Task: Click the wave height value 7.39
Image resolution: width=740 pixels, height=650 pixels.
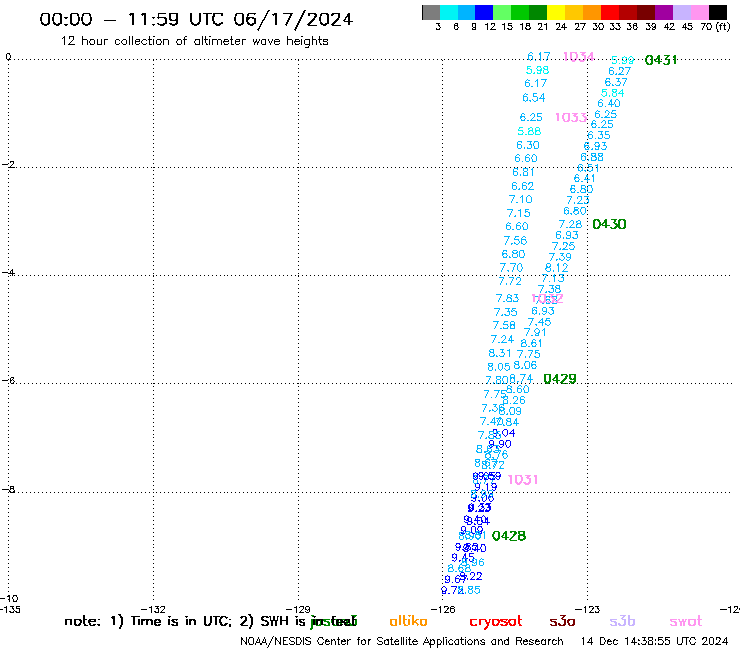Action: click(x=560, y=257)
